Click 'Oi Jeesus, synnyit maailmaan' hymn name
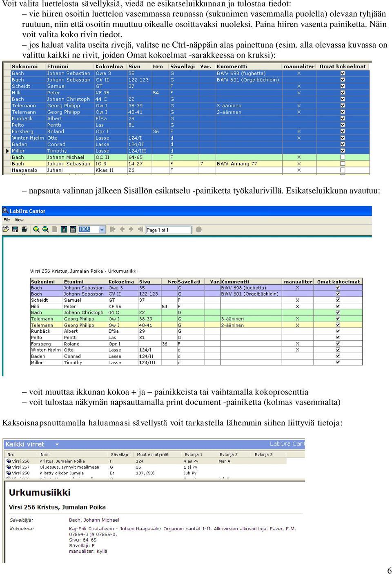 [69, 467]
